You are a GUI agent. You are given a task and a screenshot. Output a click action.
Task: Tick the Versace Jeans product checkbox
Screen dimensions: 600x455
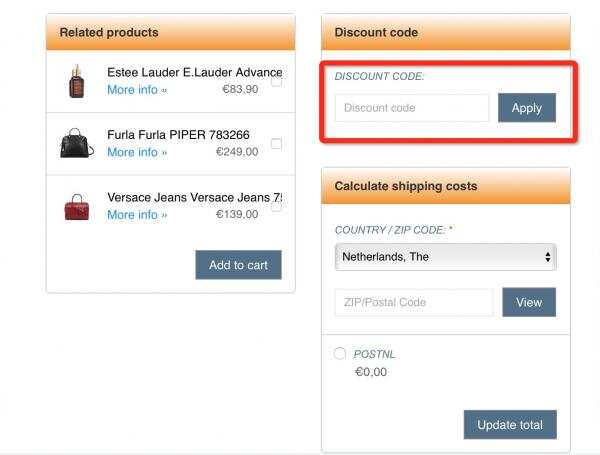tap(276, 207)
